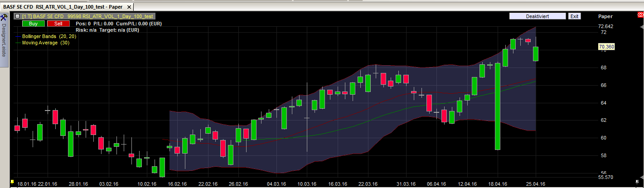The height and width of the screenshot is (188, 644).
Task: Click the Risk: n/a Target: n/a text
Action: [107, 30]
